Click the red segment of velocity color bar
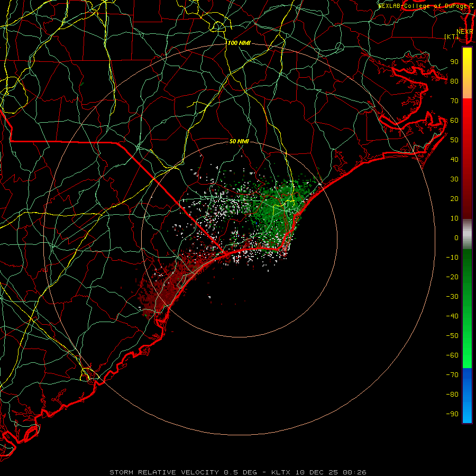 (x=467, y=159)
